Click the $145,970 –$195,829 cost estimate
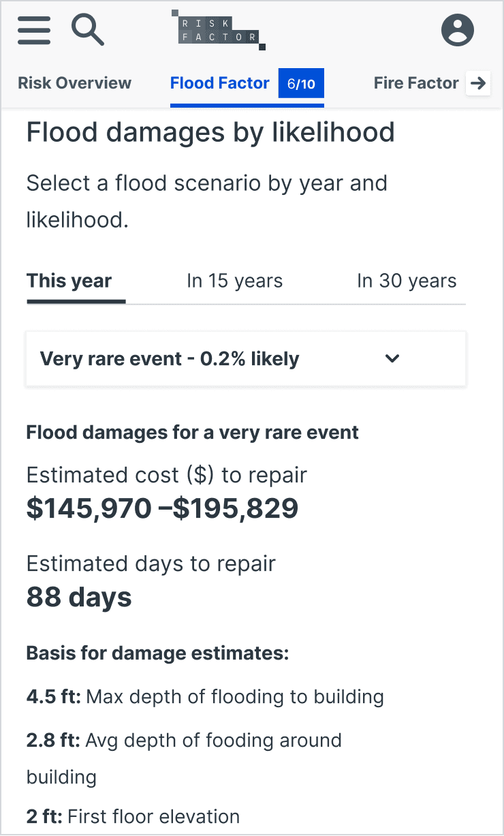The width and height of the screenshot is (504, 836). coord(162,508)
